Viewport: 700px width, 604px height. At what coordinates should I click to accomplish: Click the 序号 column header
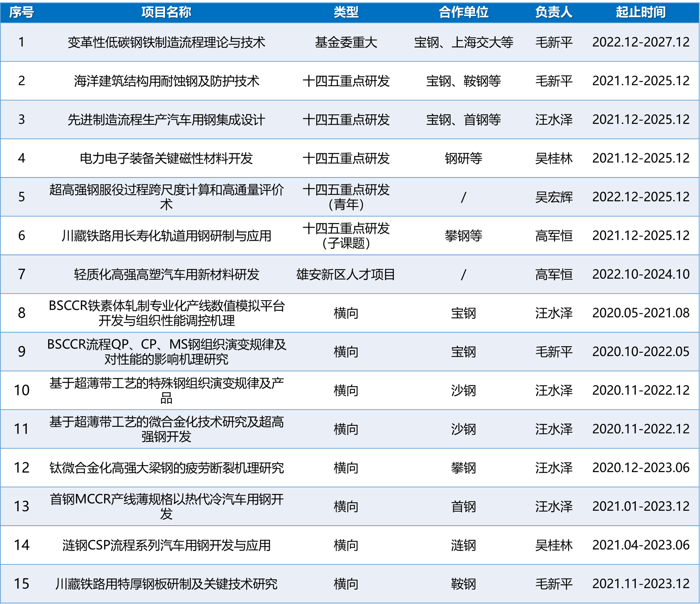[x=21, y=12]
